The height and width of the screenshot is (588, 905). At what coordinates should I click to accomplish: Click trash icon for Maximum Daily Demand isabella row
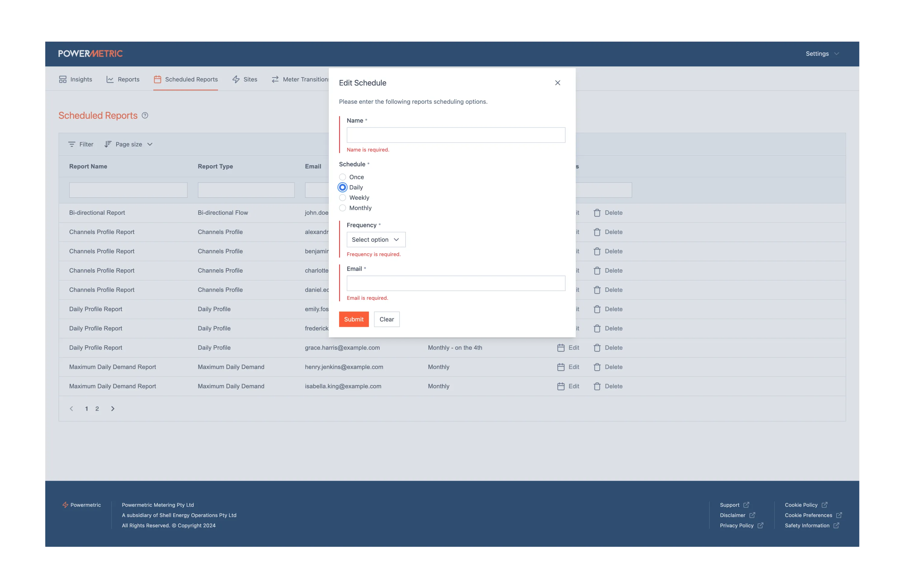[x=597, y=387]
